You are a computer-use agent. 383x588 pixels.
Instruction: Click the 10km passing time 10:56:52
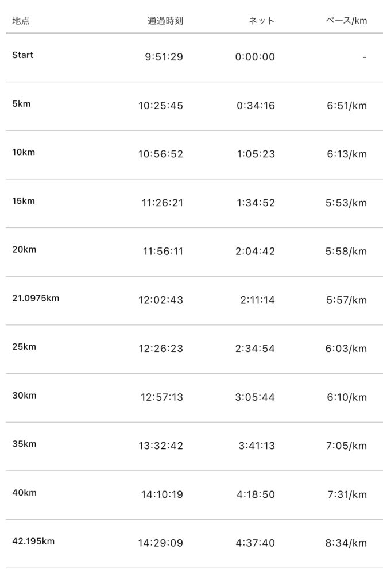coord(161,154)
